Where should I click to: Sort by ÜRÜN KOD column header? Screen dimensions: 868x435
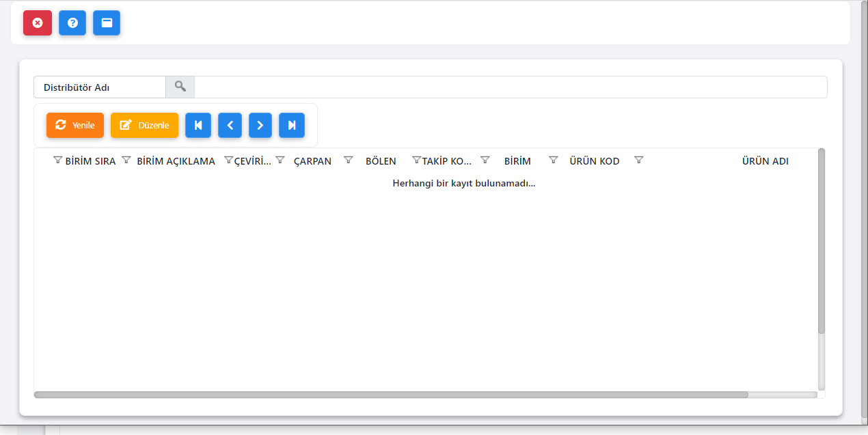point(595,161)
